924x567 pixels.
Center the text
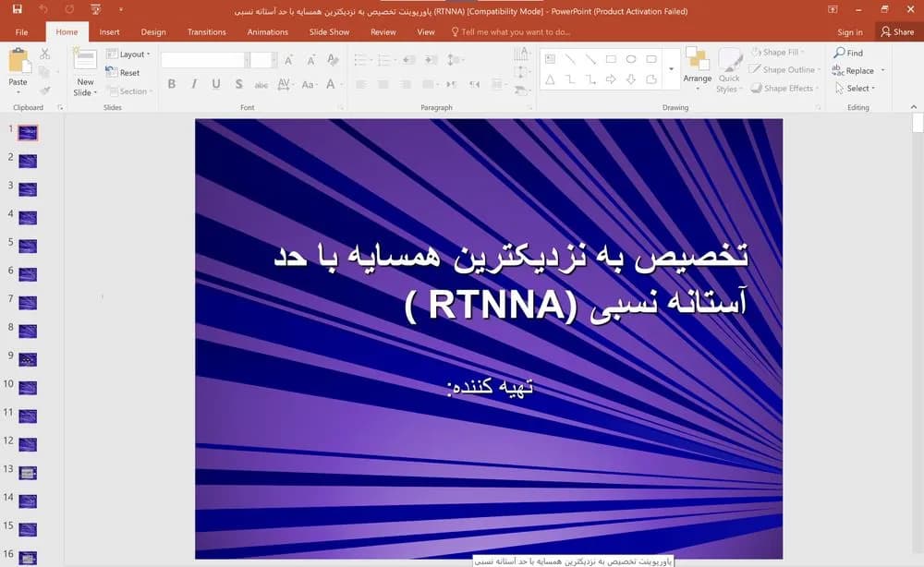[383, 85]
